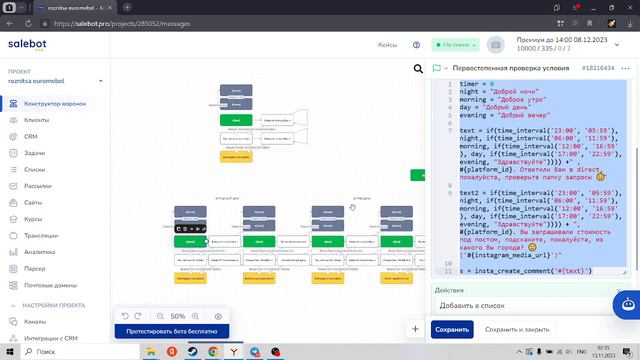Viewport: 640px width, 360px height.
Task: Click the redo arrow icon
Action: point(138,316)
